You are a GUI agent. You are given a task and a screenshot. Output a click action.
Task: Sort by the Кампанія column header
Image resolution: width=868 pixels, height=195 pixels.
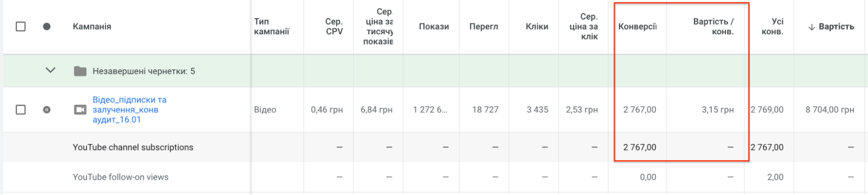coord(92,26)
